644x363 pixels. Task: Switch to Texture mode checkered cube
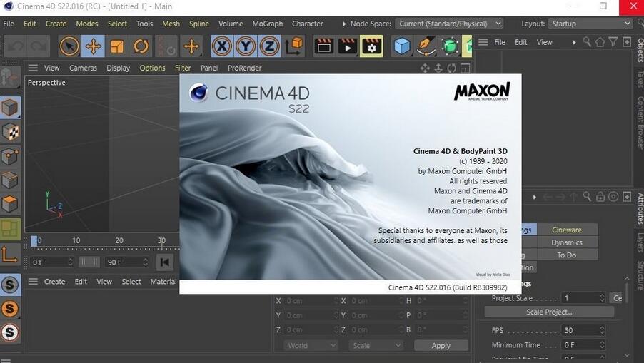pyautogui.click(x=10, y=132)
